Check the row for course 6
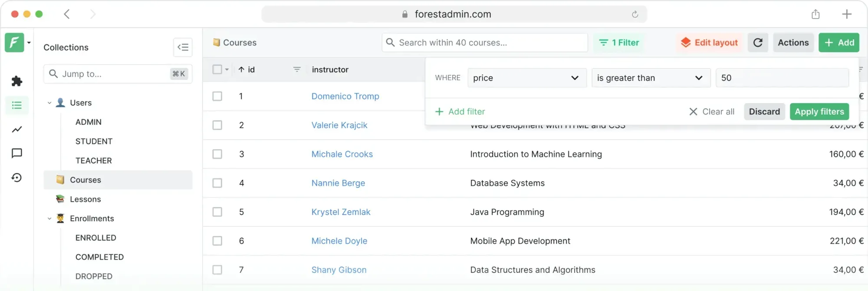The image size is (868, 291). (x=217, y=241)
